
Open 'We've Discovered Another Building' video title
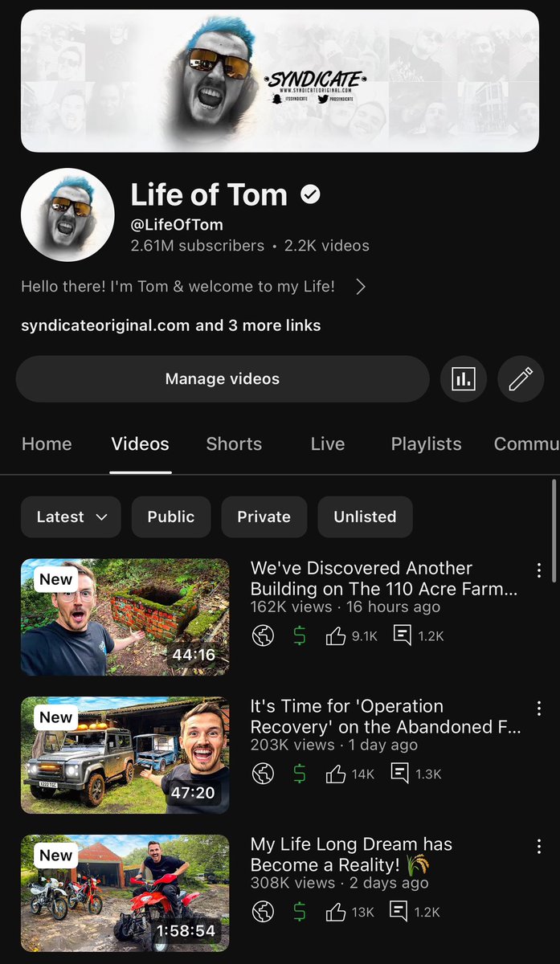(x=384, y=578)
